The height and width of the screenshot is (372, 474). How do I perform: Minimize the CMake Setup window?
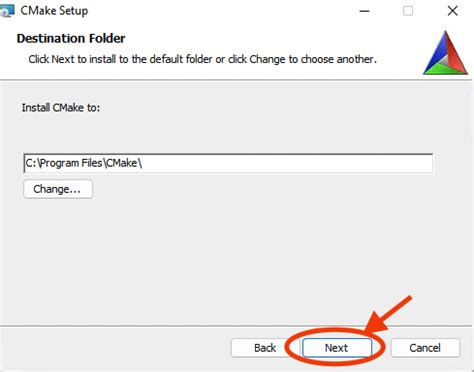[x=364, y=11]
